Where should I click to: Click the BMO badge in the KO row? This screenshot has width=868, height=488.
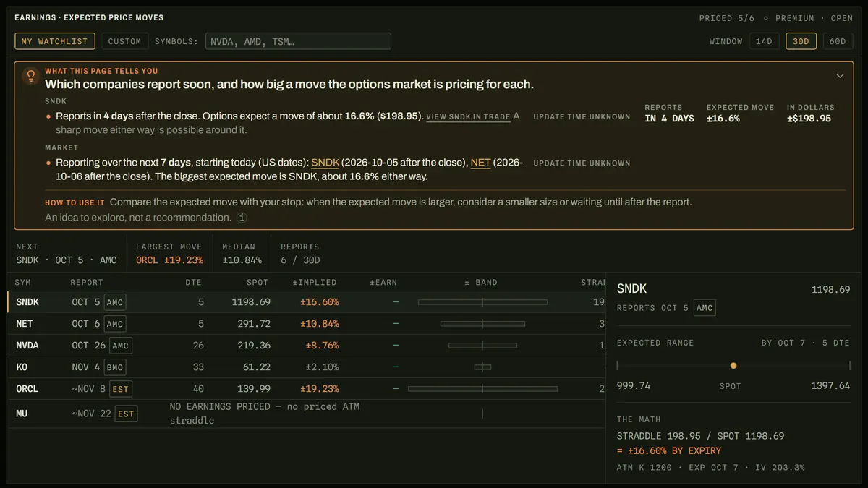(115, 367)
